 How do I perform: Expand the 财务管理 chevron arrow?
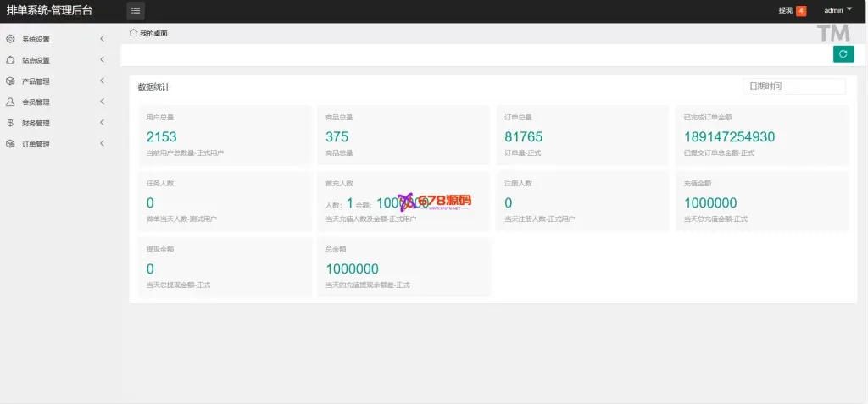point(102,123)
